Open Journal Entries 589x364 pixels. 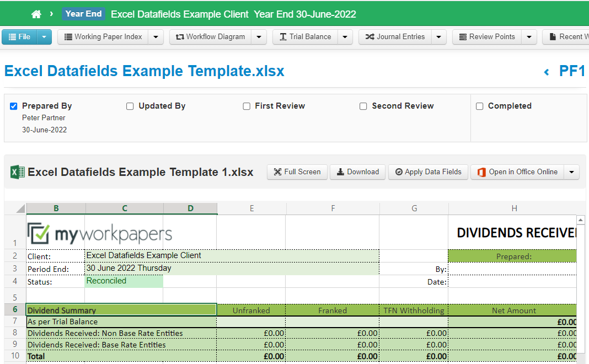[x=395, y=37]
